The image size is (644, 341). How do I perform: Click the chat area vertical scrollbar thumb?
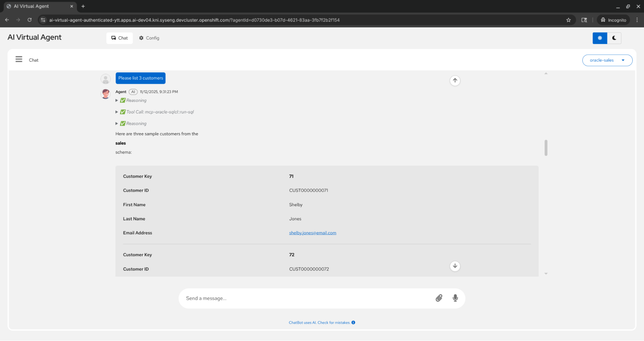[546, 148]
